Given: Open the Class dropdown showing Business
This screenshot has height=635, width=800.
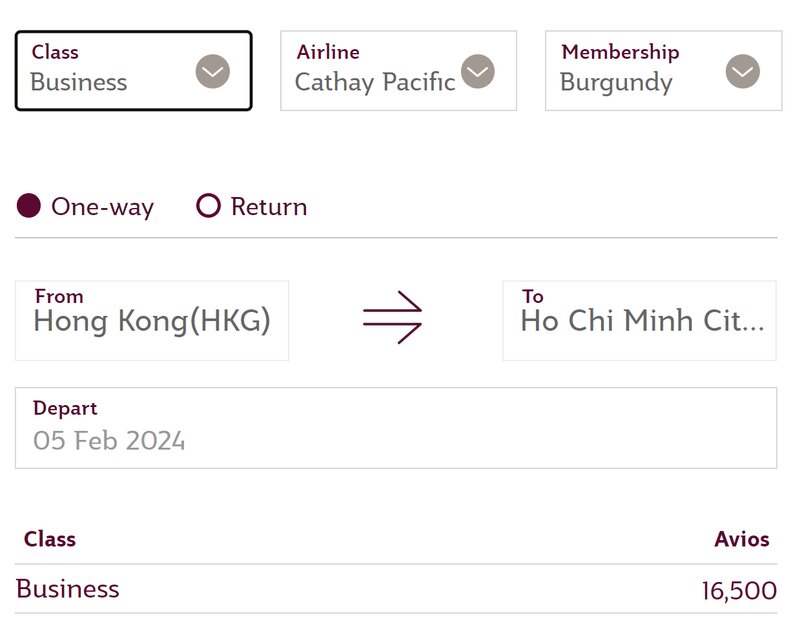Looking at the screenshot, I should click(134, 70).
